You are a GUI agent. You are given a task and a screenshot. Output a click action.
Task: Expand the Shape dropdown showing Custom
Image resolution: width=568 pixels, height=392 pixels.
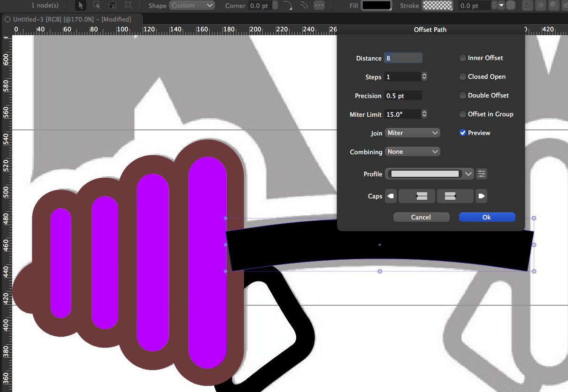192,6
